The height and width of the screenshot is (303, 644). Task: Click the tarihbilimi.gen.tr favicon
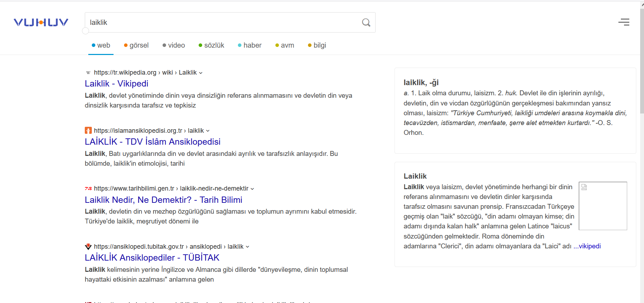pos(88,188)
